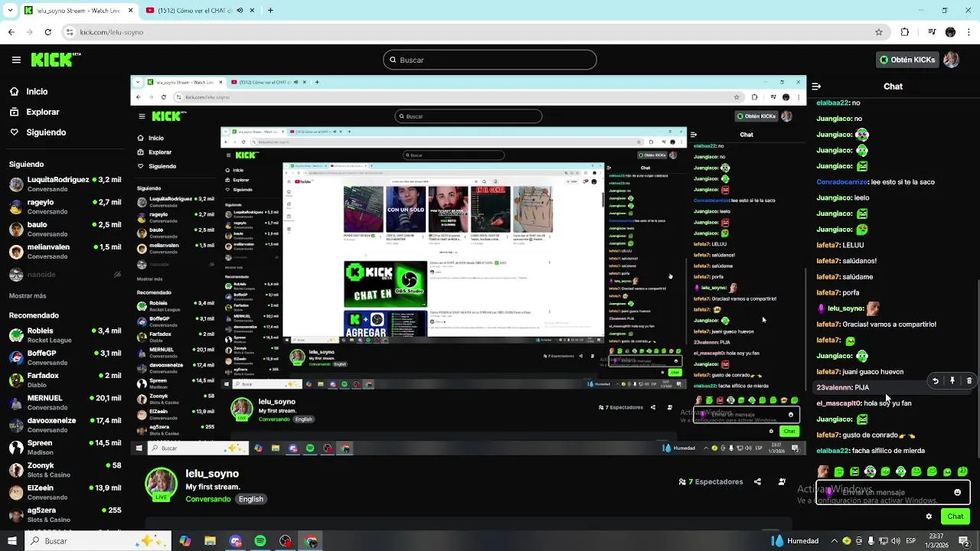Open recommended channel BoffeGP
Screen dimensions: 980x551
point(64,357)
